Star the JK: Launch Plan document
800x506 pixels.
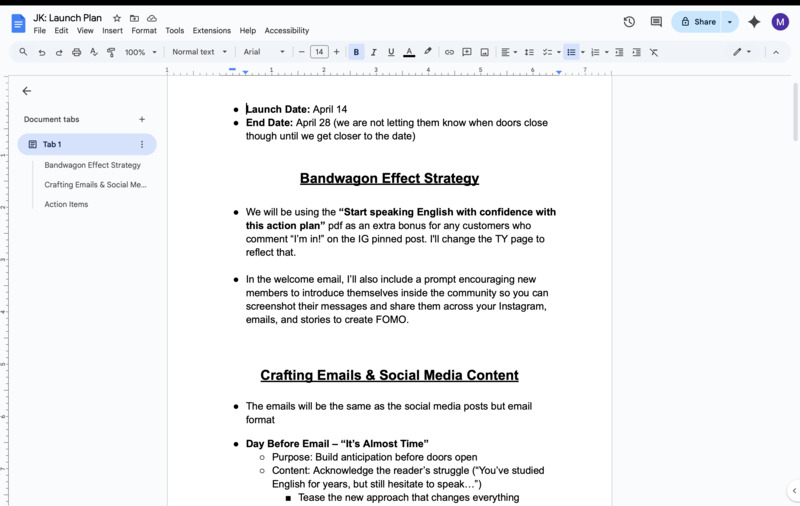[117, 18]
